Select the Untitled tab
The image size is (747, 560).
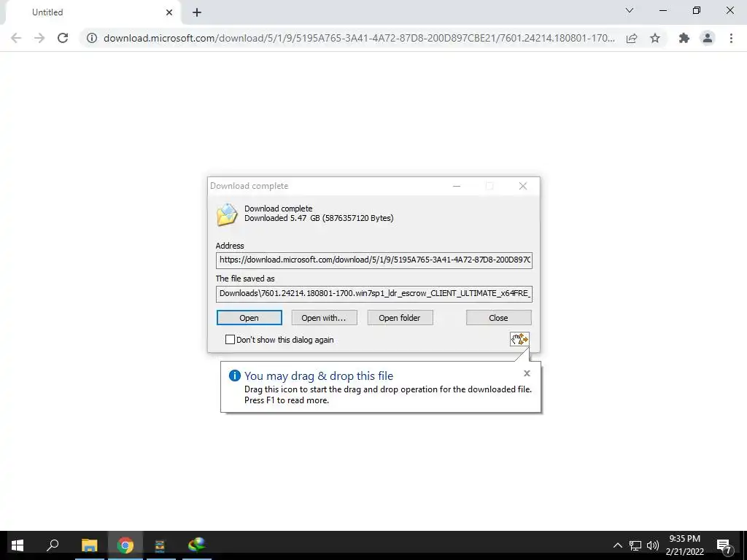pos(93,12)
